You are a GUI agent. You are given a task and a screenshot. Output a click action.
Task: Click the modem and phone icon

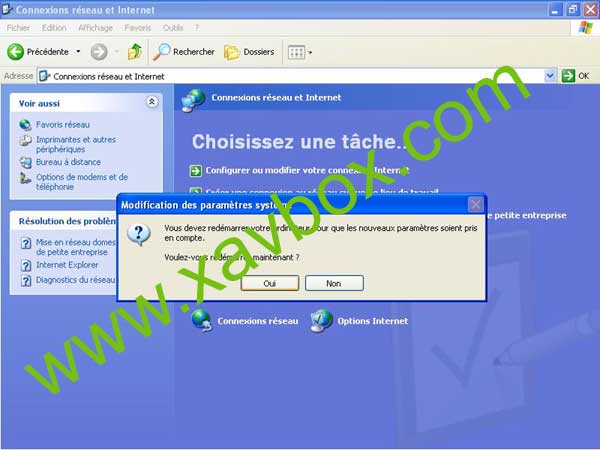(25, 178)
